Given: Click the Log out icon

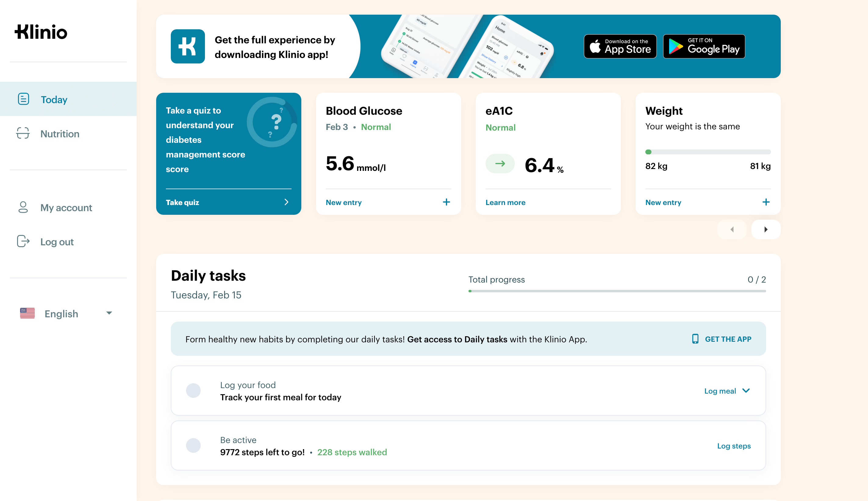Looking at the screenshot, I should coord(23,242).
